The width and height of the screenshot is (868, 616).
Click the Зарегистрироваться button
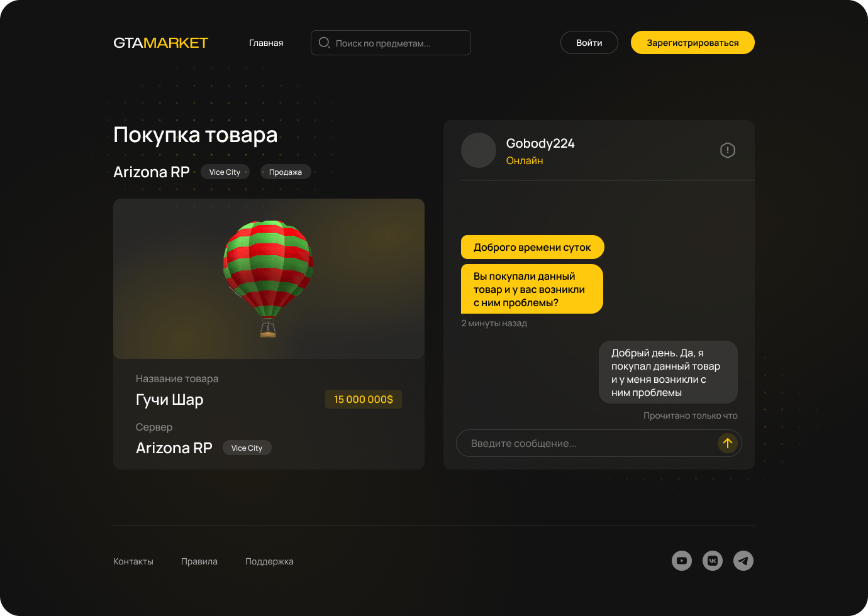693,43
